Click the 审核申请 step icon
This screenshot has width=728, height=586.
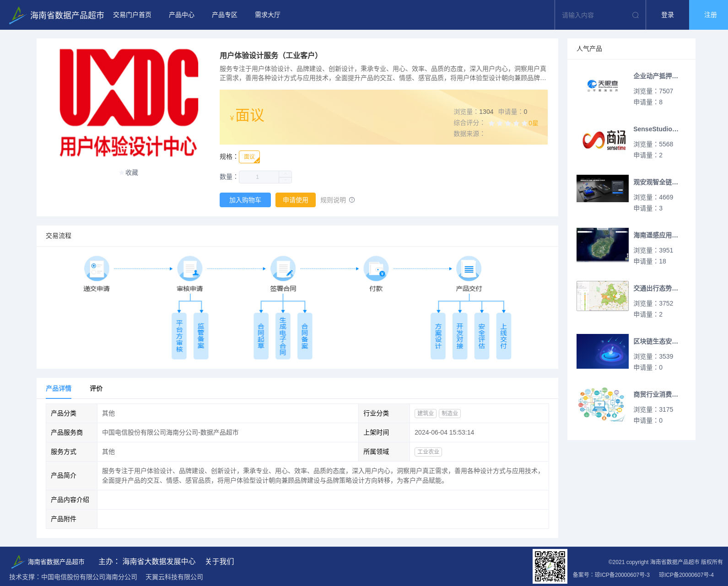(190, 269)
